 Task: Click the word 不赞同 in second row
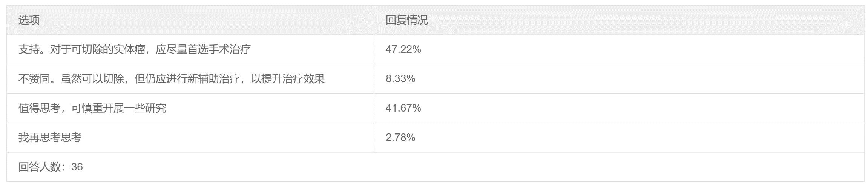[34, 79]
